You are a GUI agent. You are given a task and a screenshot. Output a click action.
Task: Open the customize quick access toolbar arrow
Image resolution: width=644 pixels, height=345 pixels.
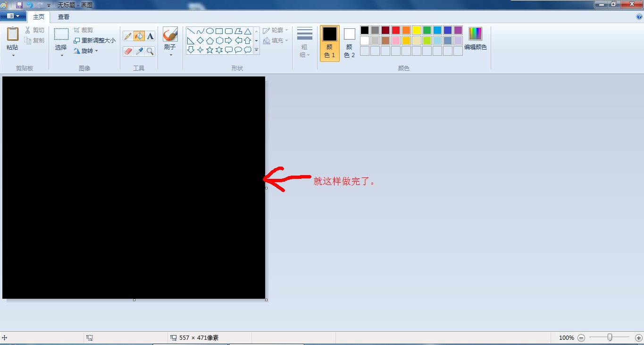click(x=49, y=5)
